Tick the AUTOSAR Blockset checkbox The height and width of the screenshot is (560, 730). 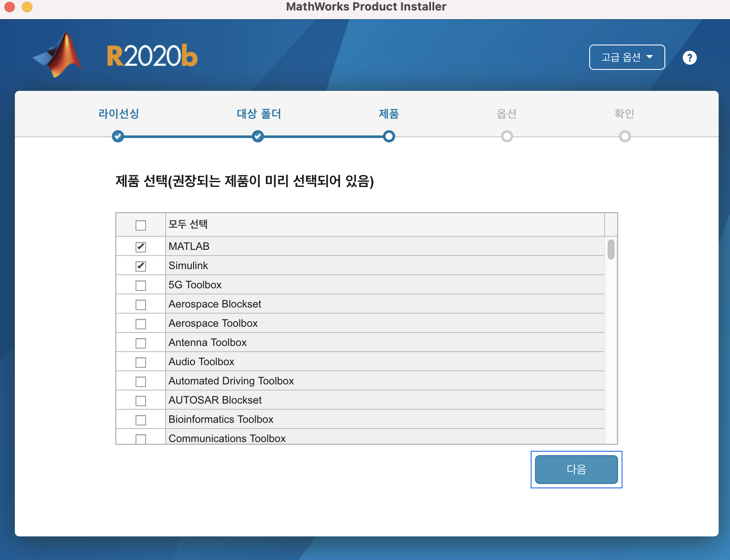(x=141, y=401)
